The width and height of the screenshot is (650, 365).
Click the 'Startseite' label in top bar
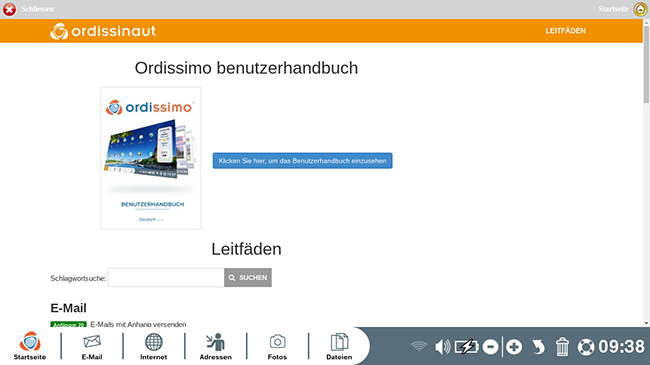point(613,9)
